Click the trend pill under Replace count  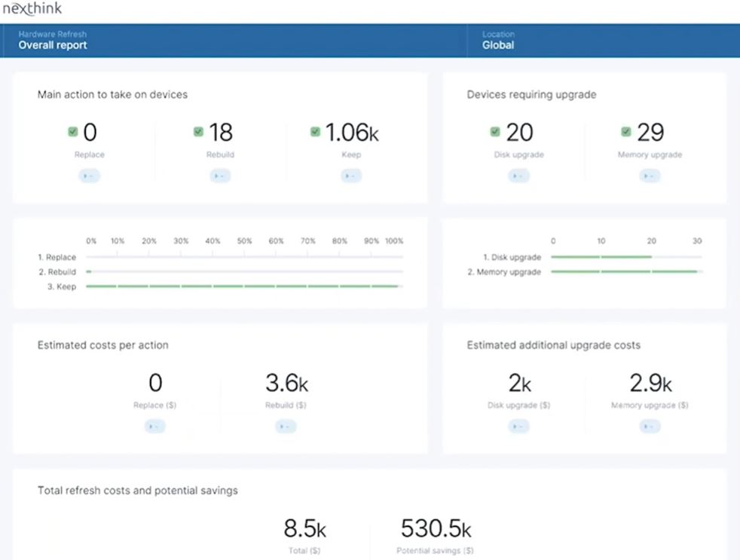click(x=89, y=176)
